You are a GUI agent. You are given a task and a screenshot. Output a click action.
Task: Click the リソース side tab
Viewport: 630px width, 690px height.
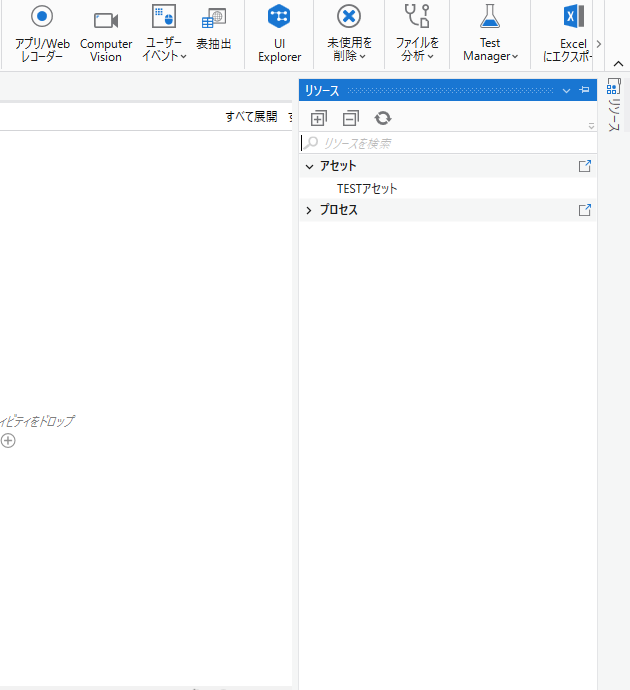[x=614, y=105]
